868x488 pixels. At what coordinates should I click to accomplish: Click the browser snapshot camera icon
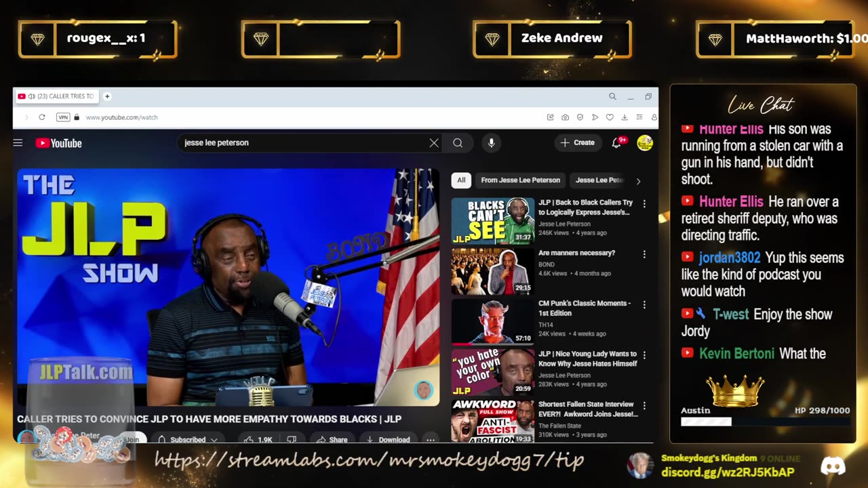pos(565,117)
